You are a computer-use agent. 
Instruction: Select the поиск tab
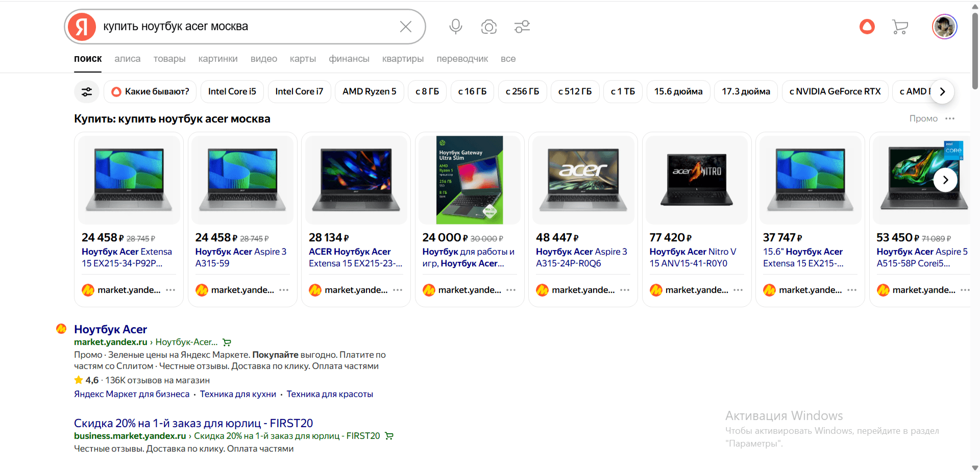tap(88, 59)
